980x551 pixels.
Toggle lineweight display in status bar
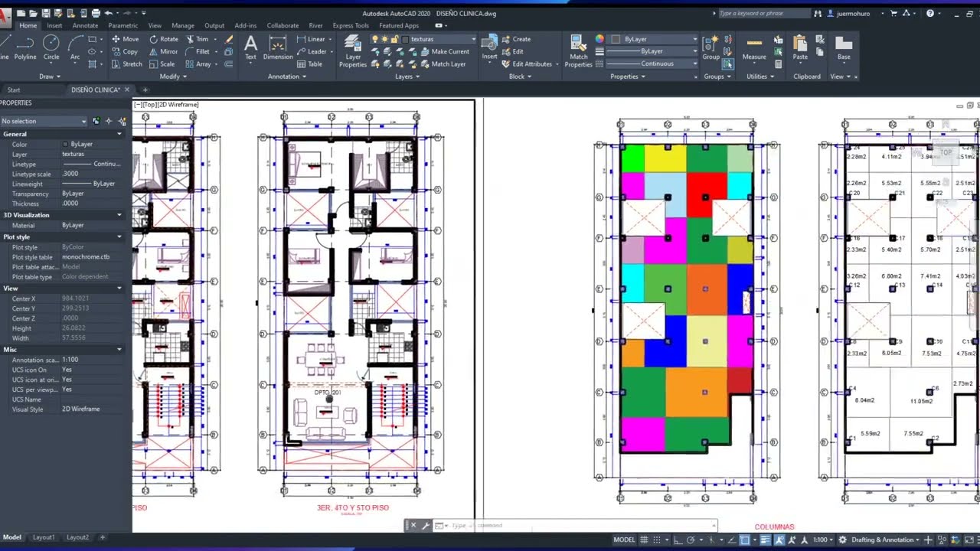(765, 540)
